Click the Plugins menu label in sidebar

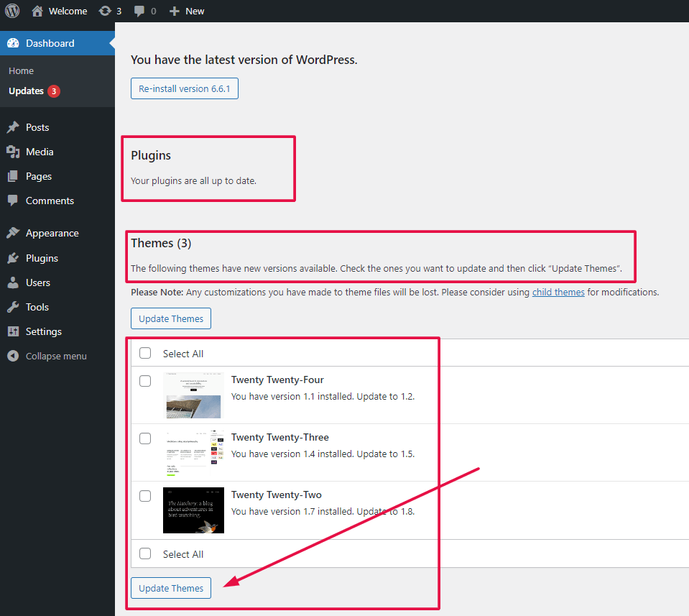(x=42, y=259)
